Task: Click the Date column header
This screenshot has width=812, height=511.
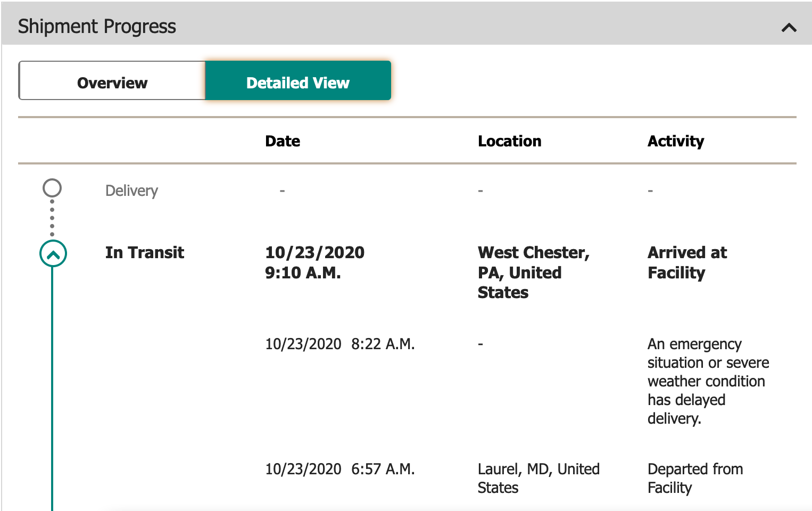Action: 283,141
